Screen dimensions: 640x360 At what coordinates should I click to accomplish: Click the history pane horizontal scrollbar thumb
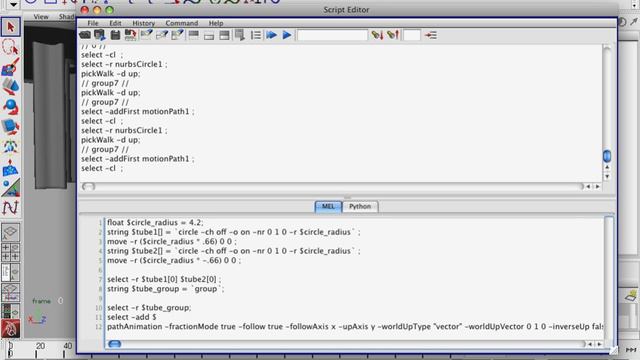89,187
